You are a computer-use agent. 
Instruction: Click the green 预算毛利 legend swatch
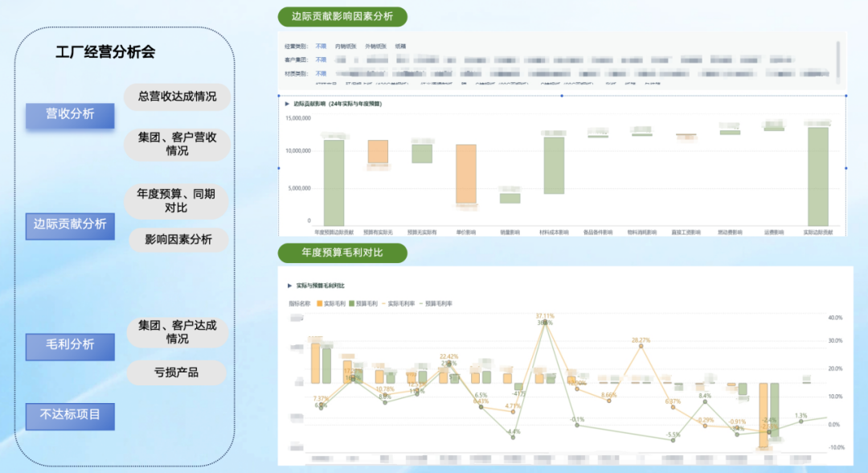[351, 303]
